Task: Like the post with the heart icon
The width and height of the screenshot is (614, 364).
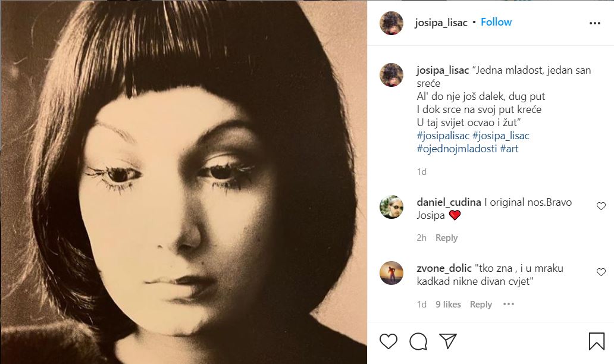Action: pos(389,341)
